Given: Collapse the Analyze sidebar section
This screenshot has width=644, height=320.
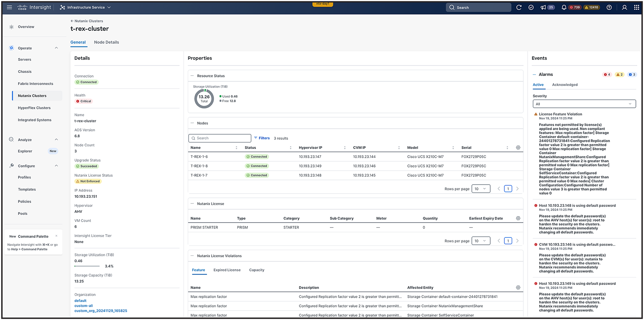Looking at the screenshot, I should [x=56, y=140].
